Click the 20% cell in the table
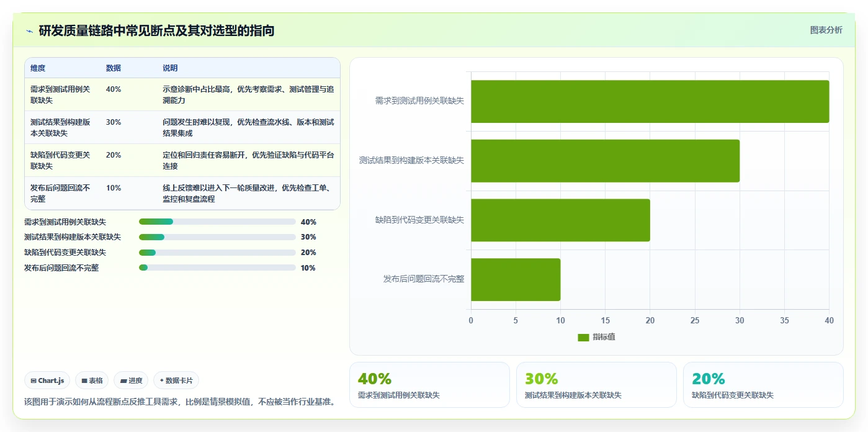This screenshot has height=432, width=868. (x=114, y=155)
